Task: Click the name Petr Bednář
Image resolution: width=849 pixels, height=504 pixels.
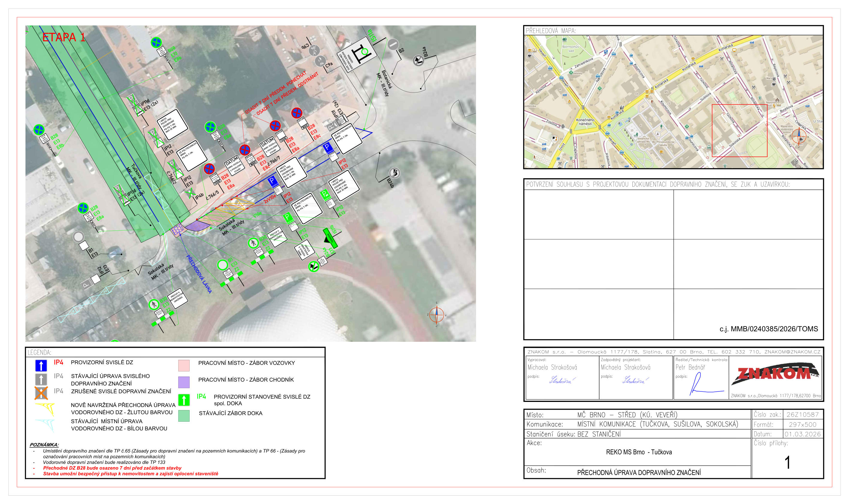Action: click(690, 367)
